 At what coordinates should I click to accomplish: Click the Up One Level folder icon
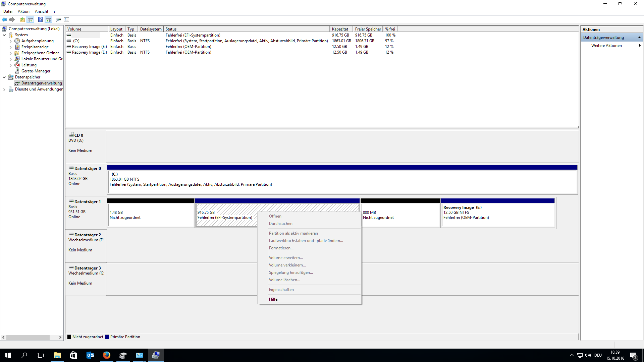[x=22, y=19]
